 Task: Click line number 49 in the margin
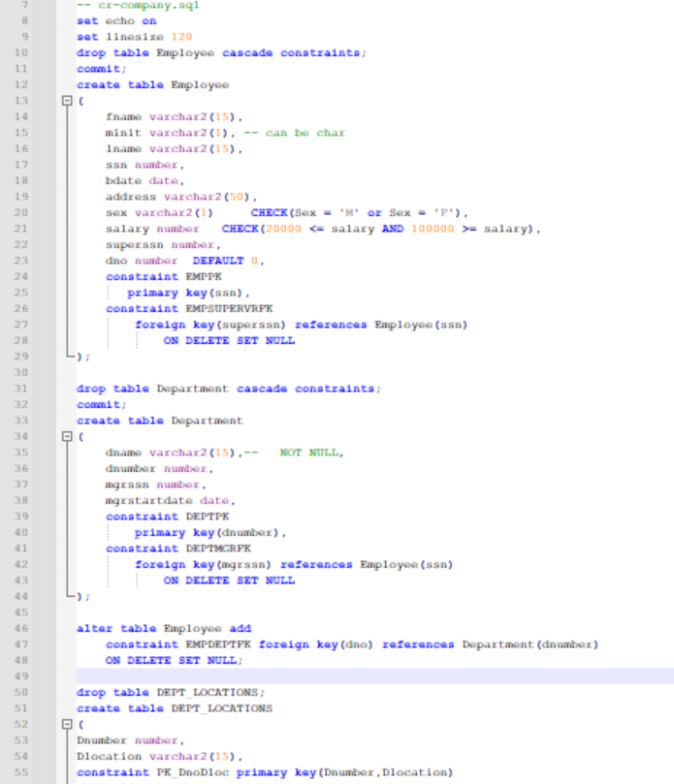coord(21,676)
